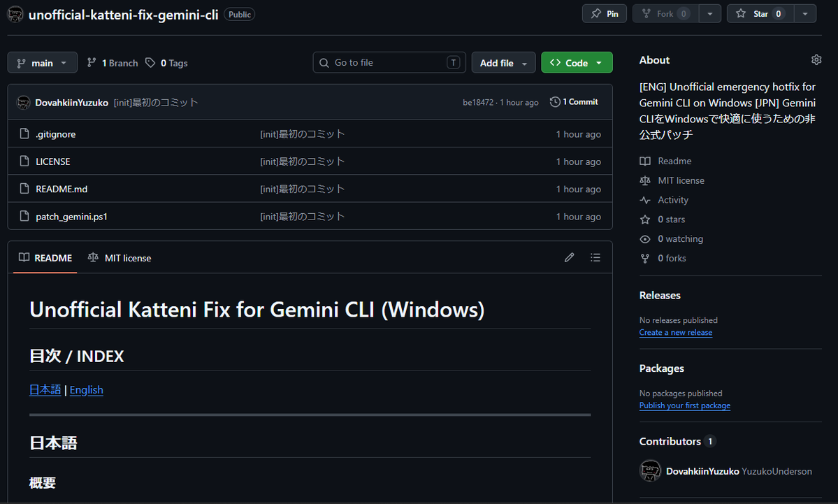Open commit hash be18472
The image size is (838, 504).
[x=478, y=102]
